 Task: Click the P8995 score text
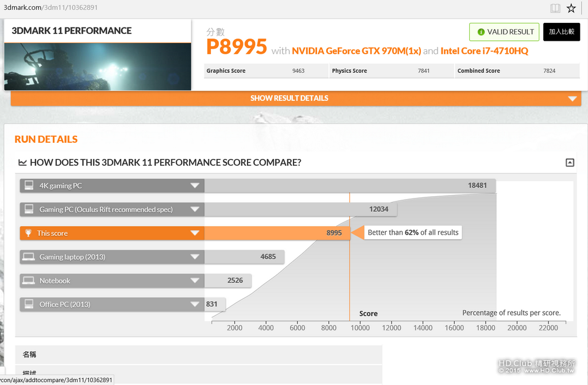236,47
